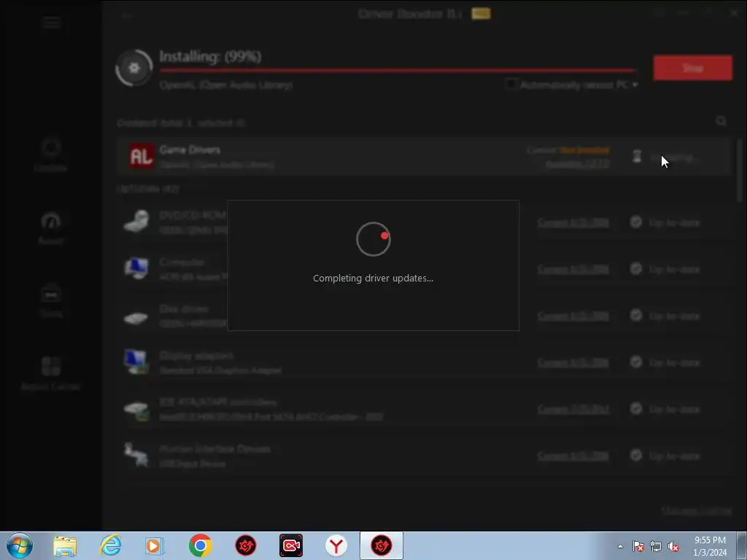Click the red AL icon of Game Drivers
Viewport: 747px width, 560px height.
(142, 156)
